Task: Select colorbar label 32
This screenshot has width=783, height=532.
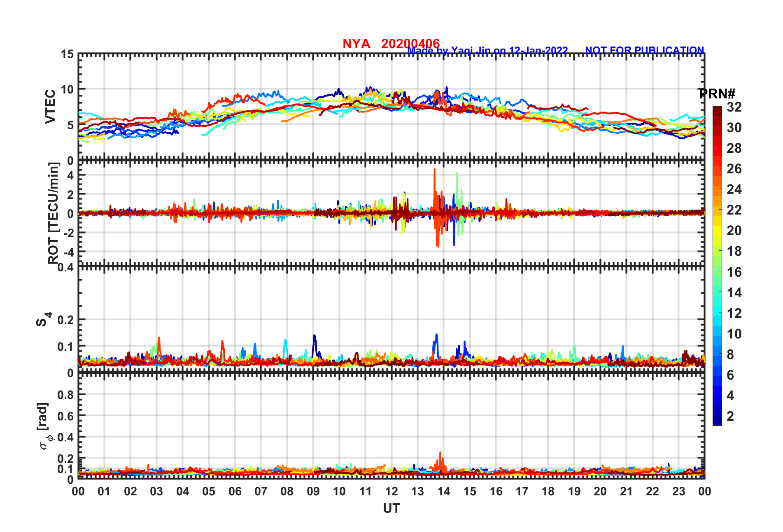Action: (734, 107)
